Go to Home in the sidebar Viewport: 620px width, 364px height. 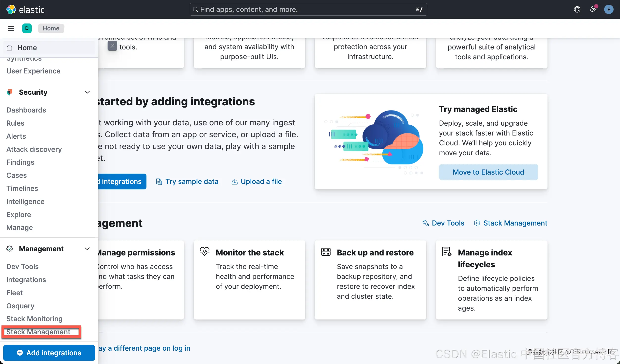point(27,48)
